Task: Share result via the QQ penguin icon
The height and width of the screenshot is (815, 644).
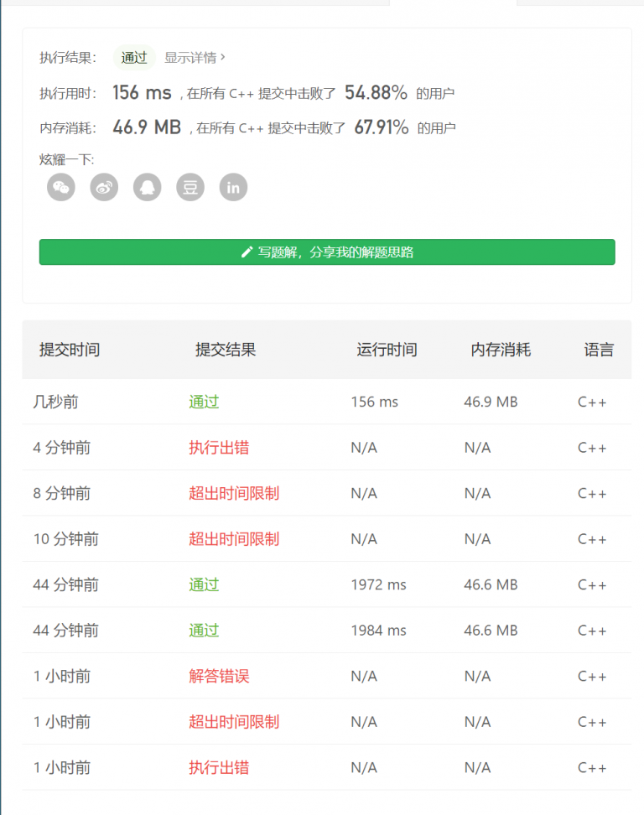Action: (x=148, y=187)
